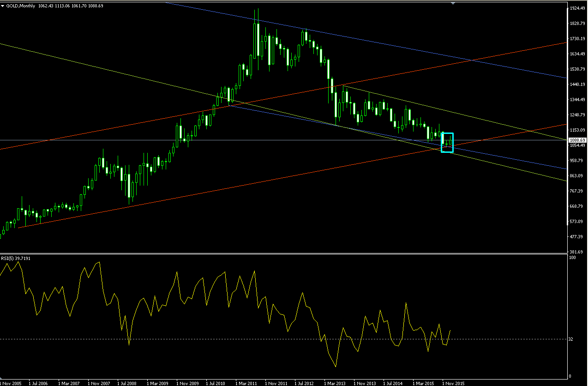Click the 1344.49 price axis label
The image size is (588, 386).
[578, 100]
